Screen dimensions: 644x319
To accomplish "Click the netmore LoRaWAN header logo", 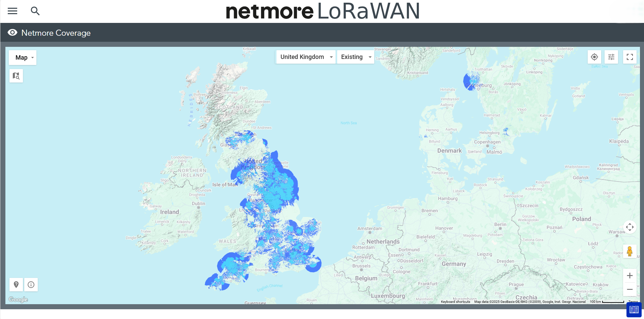I will pyautogui.click(x=322, y=11).
